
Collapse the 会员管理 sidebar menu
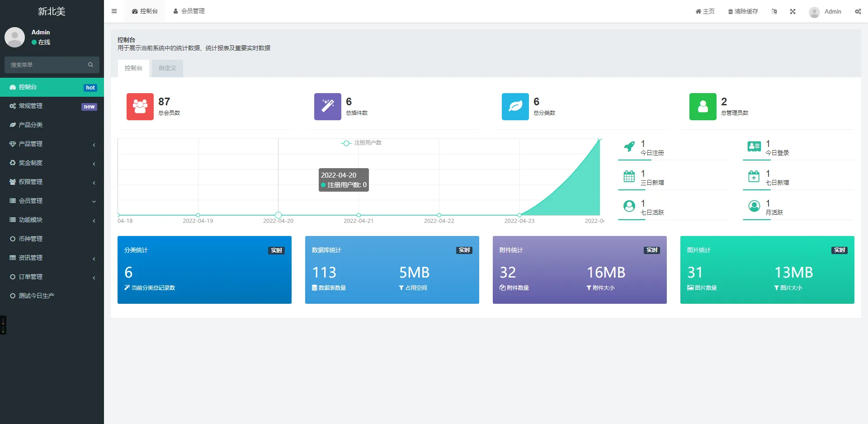pyautogui.click(x=52, y=201)
